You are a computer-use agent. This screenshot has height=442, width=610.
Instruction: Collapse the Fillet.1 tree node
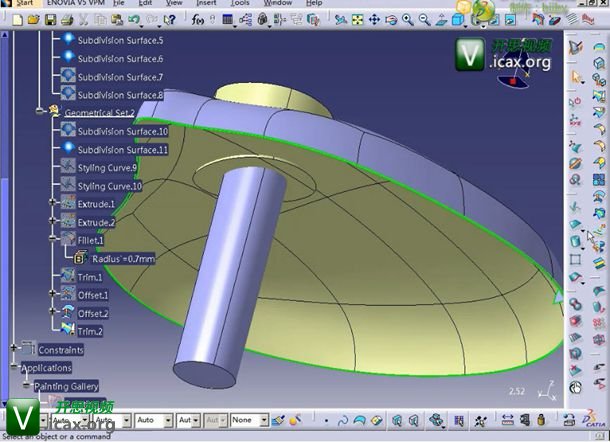point(54,240)
